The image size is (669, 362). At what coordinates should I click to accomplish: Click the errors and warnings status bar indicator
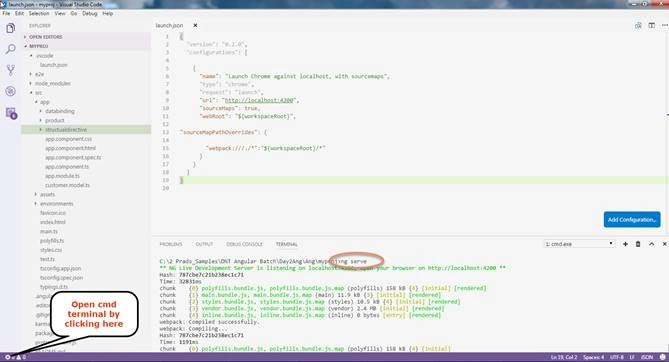click(x=15, y=357)
